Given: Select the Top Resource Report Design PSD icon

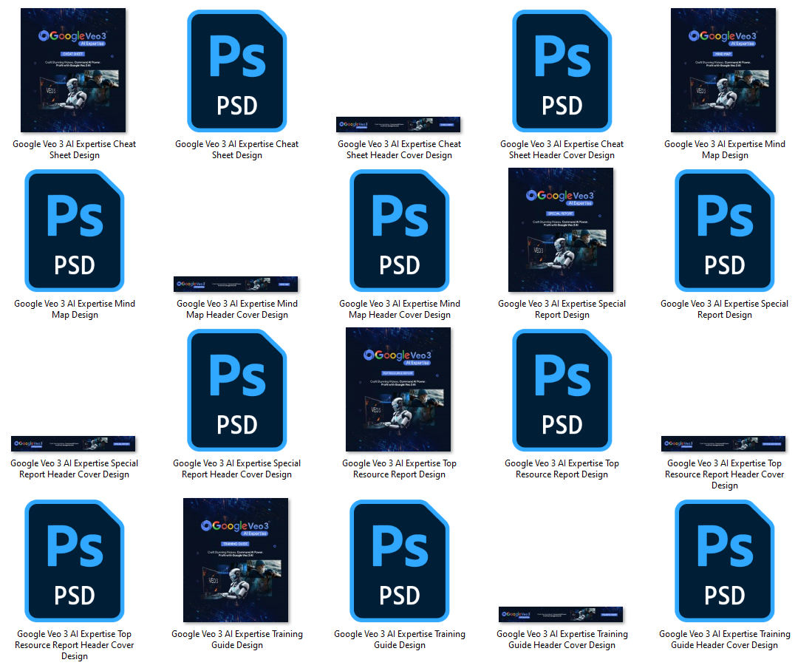Looking at the screenshot, I should (x=562, y=390).
